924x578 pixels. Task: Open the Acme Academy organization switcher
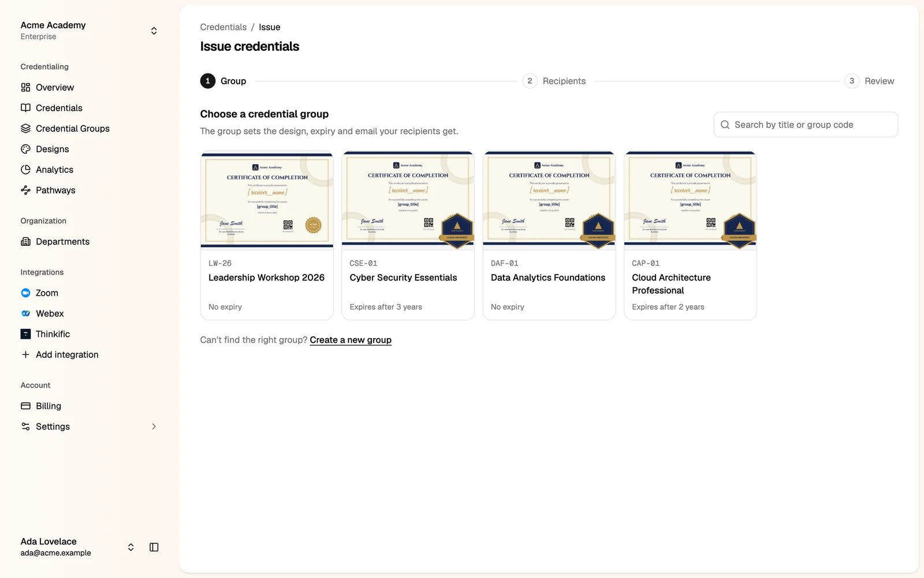pyautogui.click(x=154, y=31)
